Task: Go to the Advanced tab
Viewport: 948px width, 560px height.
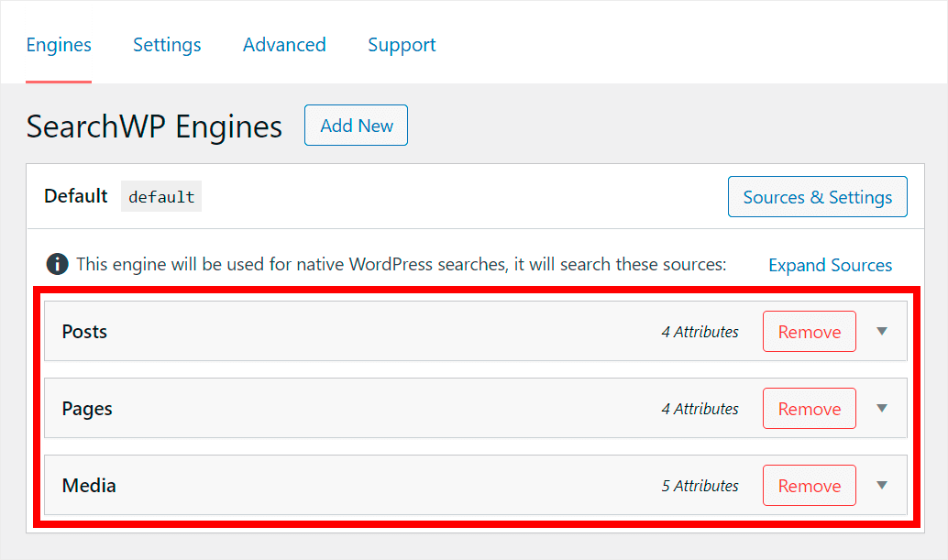Action: click(284, 45)
